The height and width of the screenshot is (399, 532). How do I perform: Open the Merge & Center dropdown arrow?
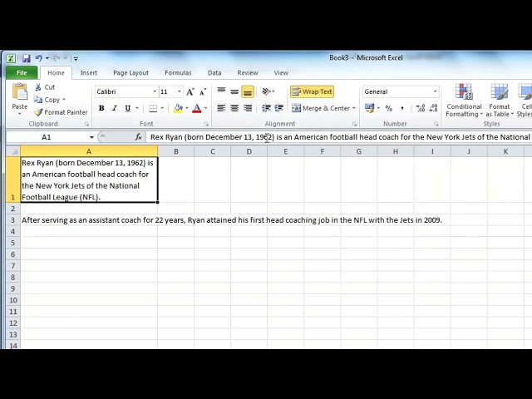tap(354, 108)
